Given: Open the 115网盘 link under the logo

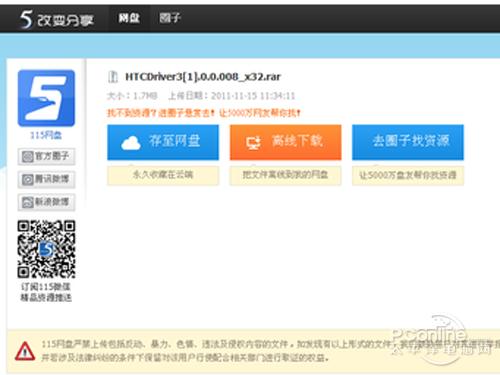Looking at the screenshot, I should click(46, 135).
